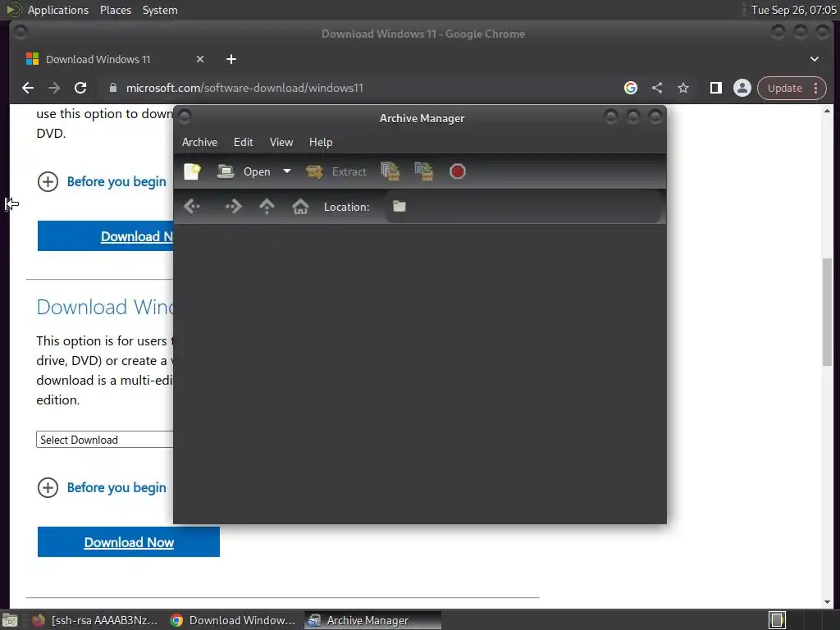Open the Applications menu in the top panel
840x630 pixels.
point(58,10)
